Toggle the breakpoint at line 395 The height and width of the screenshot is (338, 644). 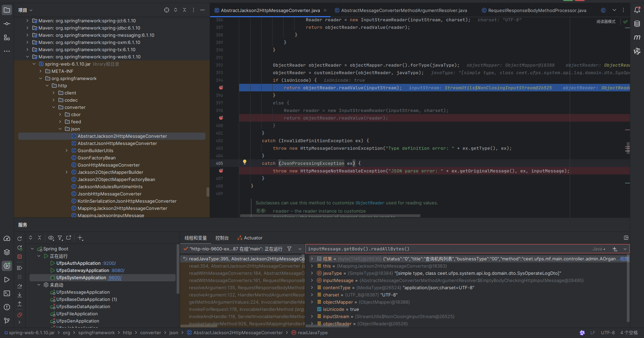(221, 88)
